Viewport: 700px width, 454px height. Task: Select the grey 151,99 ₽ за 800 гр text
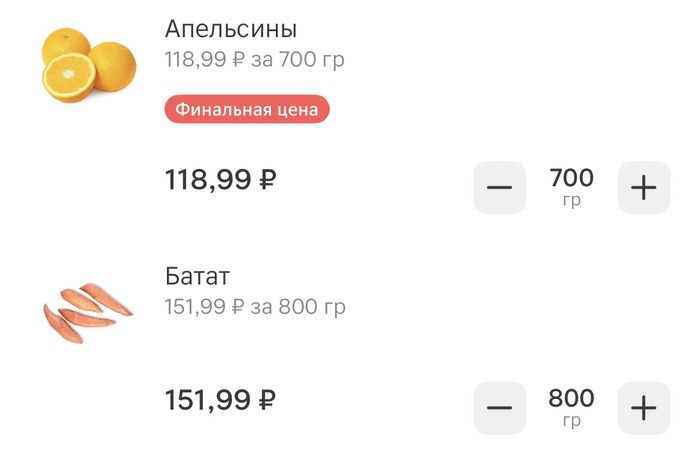254,307
